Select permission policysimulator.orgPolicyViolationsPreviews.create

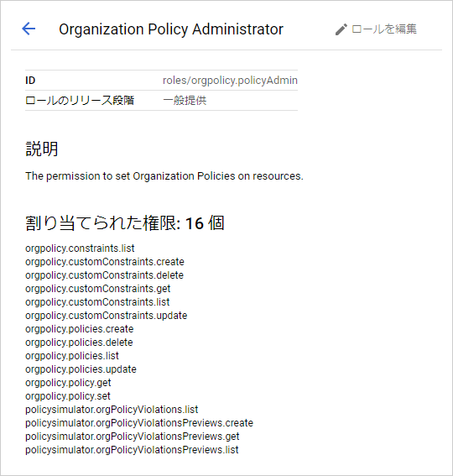click(139, 423)
